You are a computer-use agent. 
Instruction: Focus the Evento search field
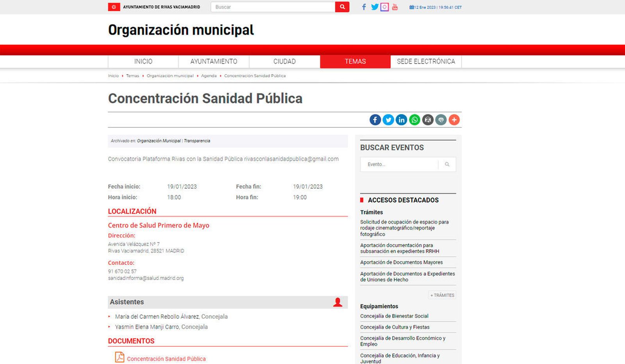[x=399, y=164]
